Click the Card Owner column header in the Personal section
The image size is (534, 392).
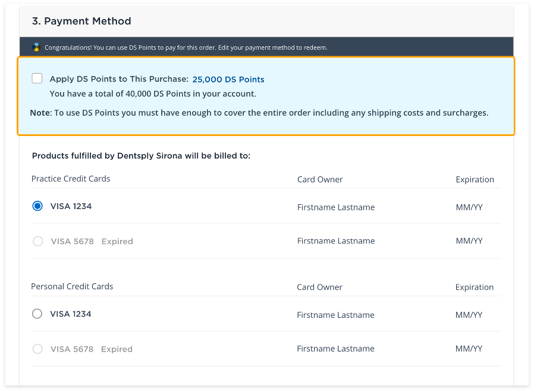click(320, 287)
